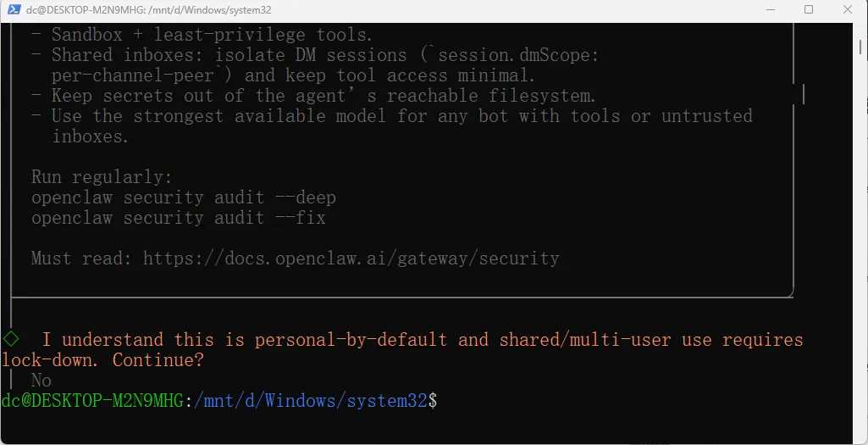This screenshot has width=868, height=445.
Task: Close the terminal window
Action: coord(847,10)
